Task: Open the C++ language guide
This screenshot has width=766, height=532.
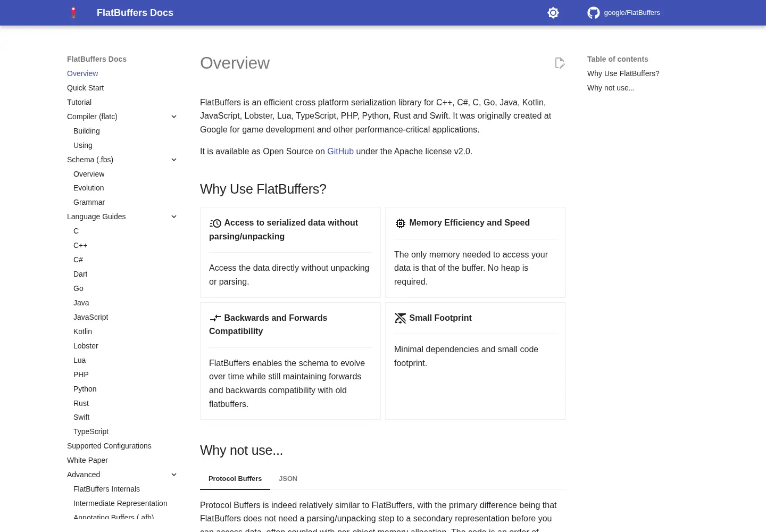Action: (80, 245)
